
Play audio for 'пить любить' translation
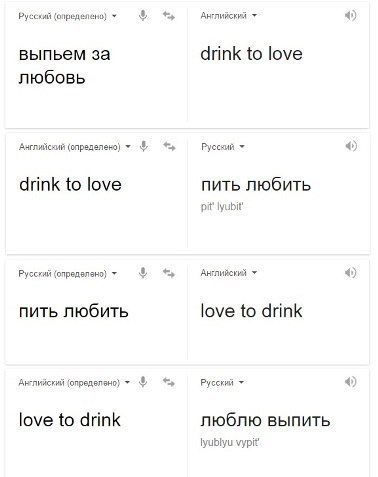pos(351,146)
